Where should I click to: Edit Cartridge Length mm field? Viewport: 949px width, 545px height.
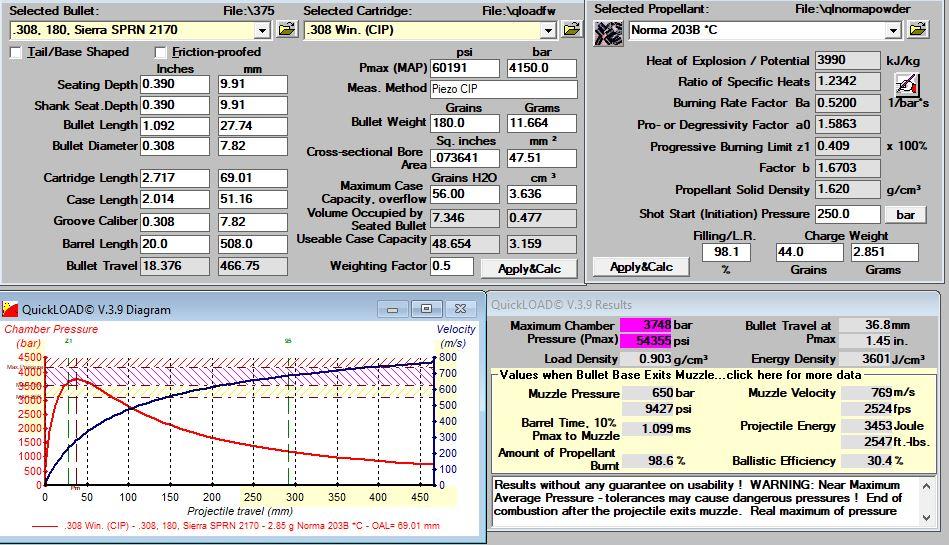click(x=252, y=178)
